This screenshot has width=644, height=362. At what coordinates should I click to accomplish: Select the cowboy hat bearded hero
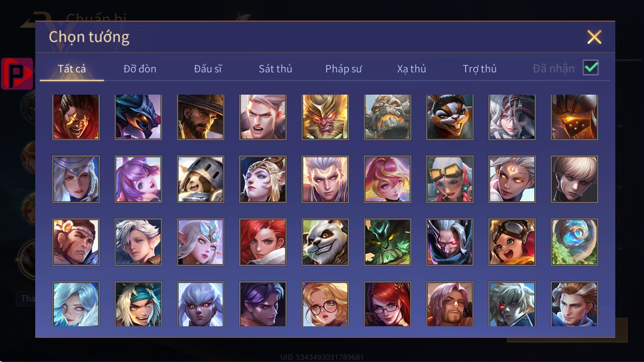tap(200, 117)
